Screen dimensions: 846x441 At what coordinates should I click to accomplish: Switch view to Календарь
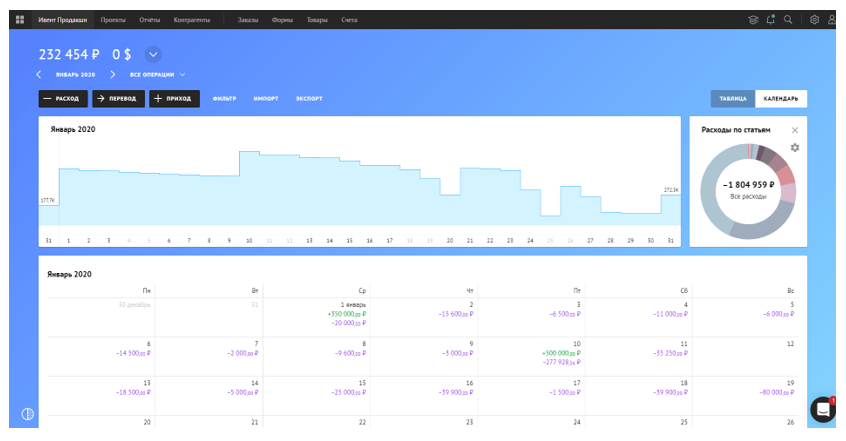[781, 99]
